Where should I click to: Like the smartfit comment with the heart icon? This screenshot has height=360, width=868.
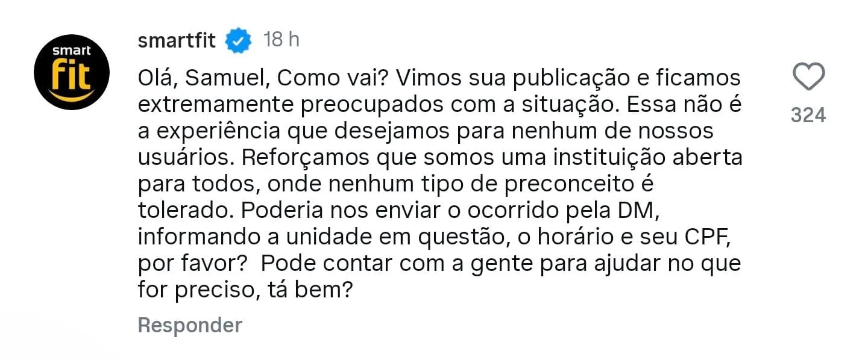(x=808, y=78)
